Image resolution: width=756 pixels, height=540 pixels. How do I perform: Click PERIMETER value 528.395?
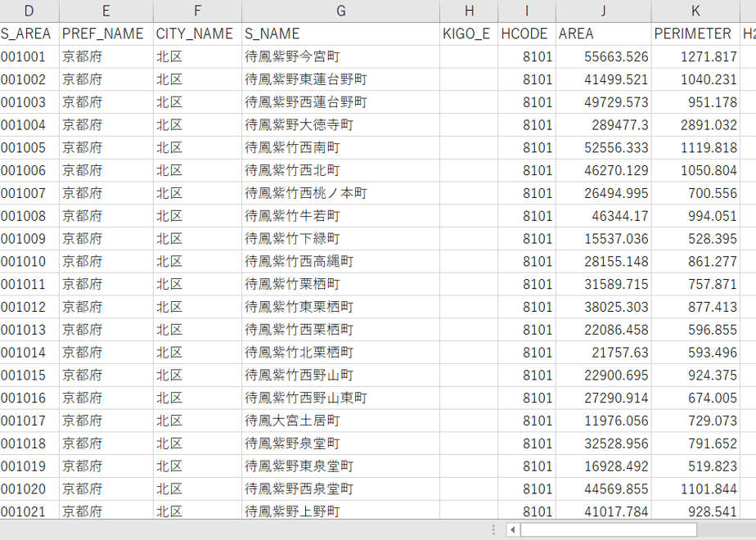click(695, 239)
